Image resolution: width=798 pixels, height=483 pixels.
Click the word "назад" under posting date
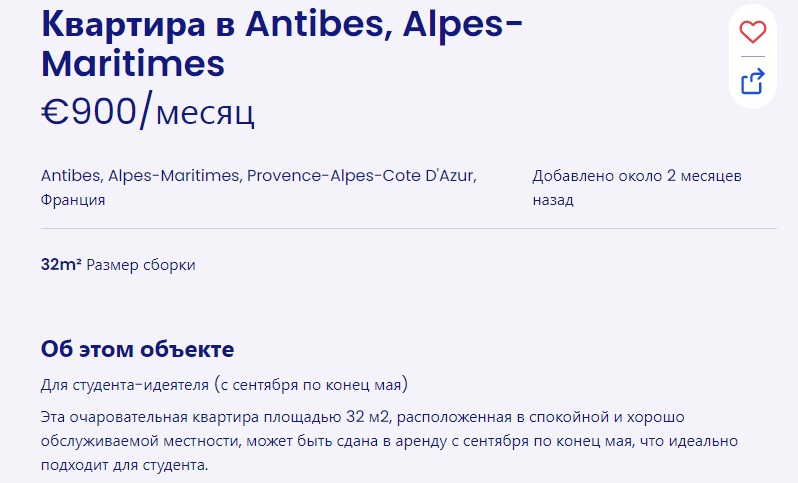[553, 200]
